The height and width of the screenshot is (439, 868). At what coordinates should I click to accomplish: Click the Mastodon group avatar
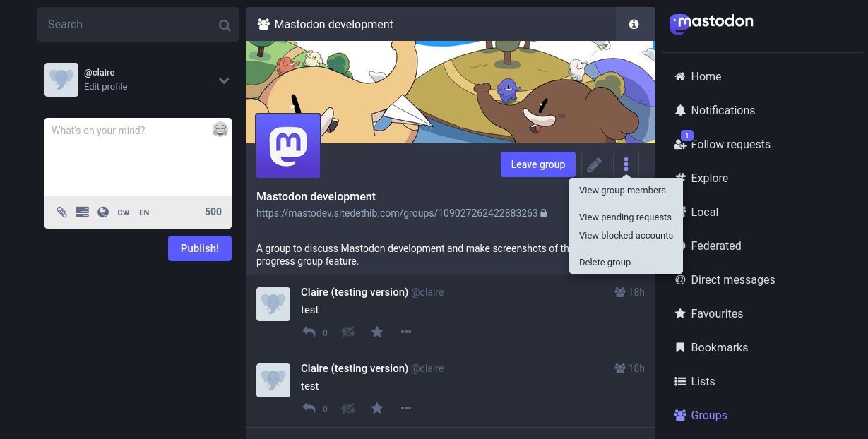point(287,145)
